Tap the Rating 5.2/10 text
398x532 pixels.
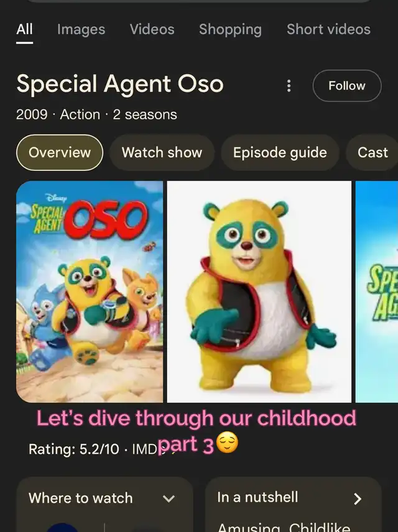click(x=73, y=449)
